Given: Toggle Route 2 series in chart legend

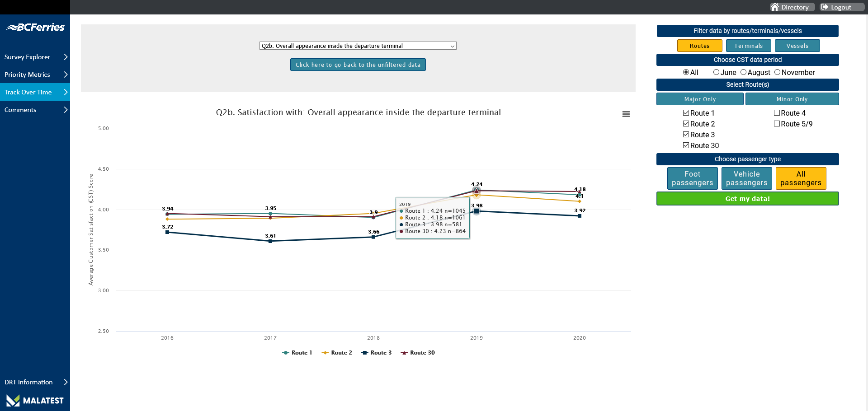Looking at the screenshot, I should point(337,353).
